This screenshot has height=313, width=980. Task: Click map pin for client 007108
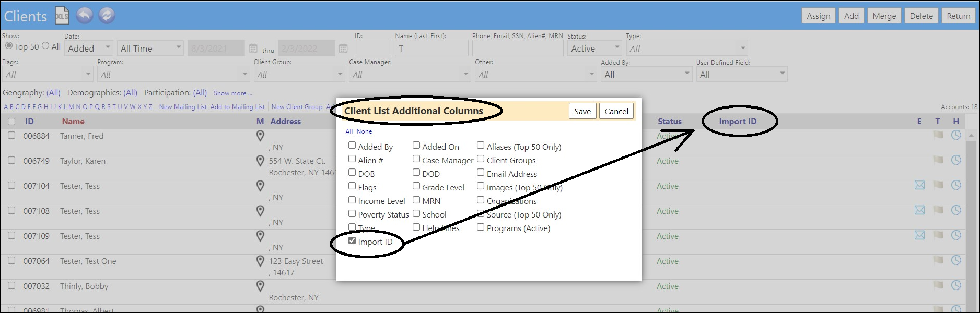pos(260,211)
